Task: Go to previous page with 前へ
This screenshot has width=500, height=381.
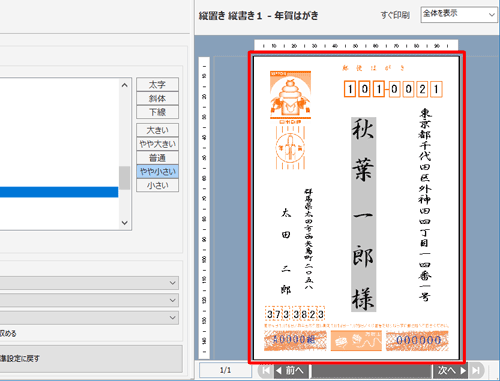Action: tap(290, 370)
